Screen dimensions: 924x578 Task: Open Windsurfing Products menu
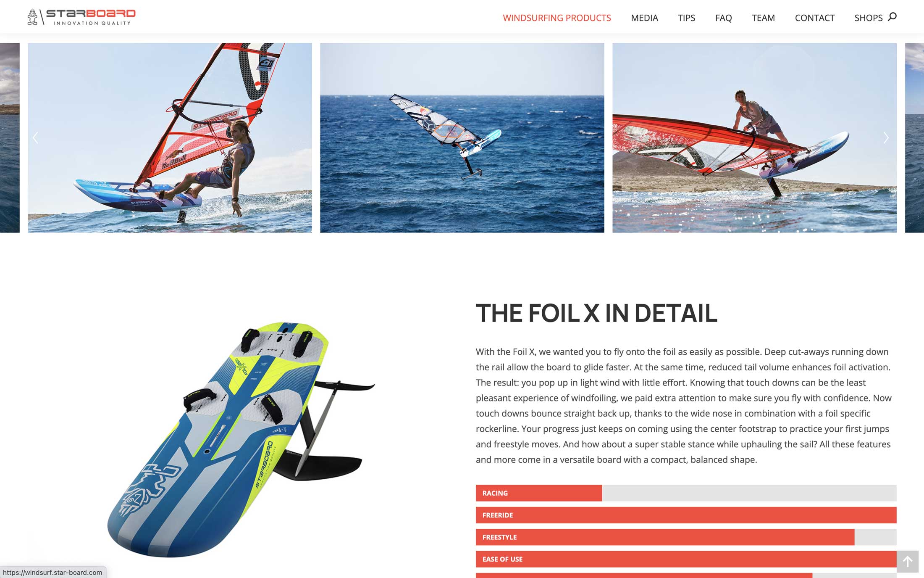(x=556, y=18)
